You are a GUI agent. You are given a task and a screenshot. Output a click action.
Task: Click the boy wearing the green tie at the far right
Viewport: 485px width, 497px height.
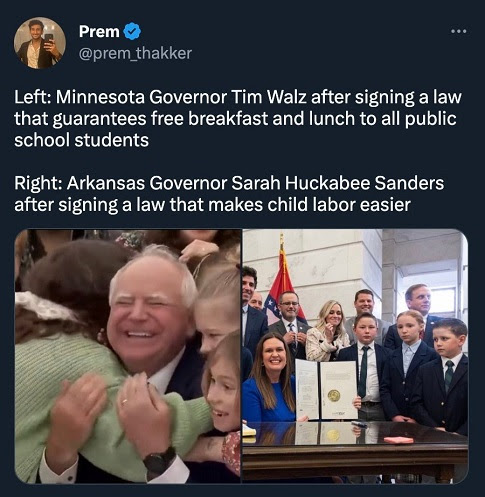445,375
